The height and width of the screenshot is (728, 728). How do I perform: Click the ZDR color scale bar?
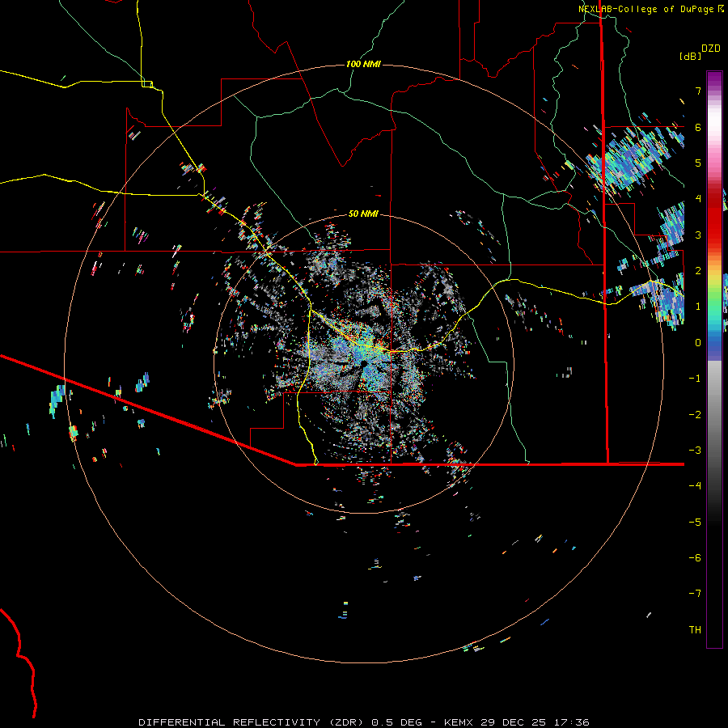coord(714,359)
